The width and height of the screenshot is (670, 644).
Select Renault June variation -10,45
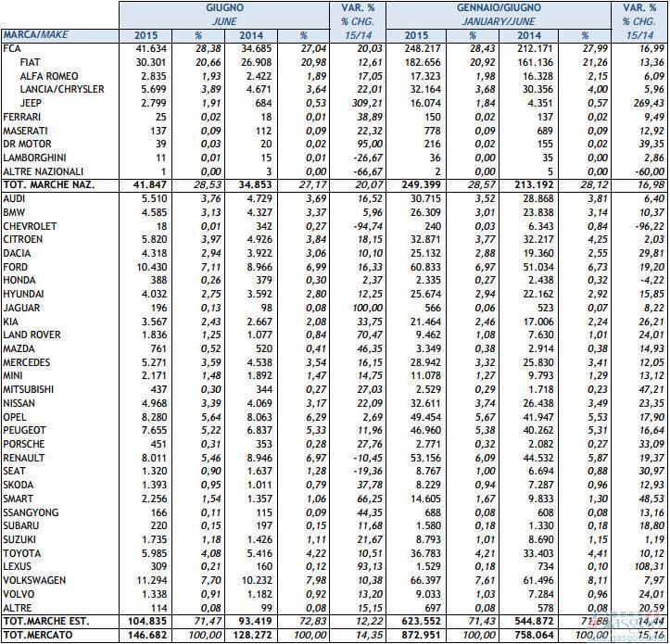click(x=368, y=458)
